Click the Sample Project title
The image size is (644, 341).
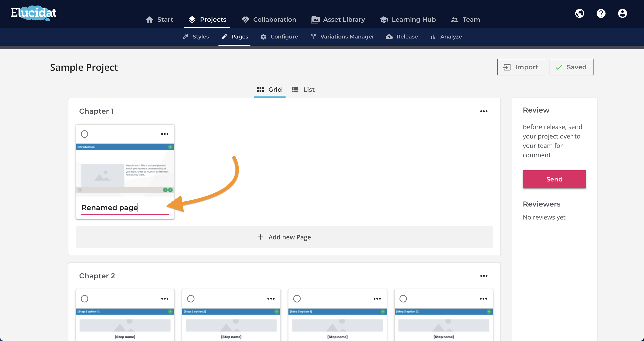coord(84,67)
